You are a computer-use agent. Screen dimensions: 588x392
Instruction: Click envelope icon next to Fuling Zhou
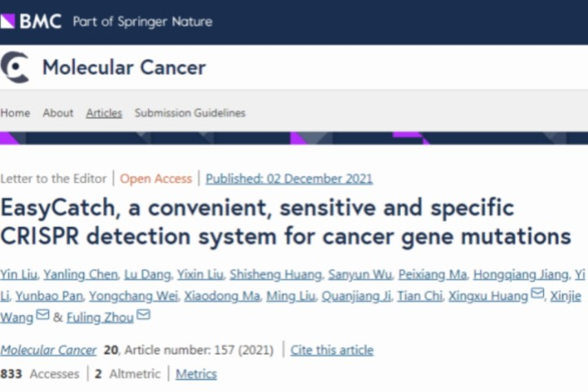coord(143,315)
